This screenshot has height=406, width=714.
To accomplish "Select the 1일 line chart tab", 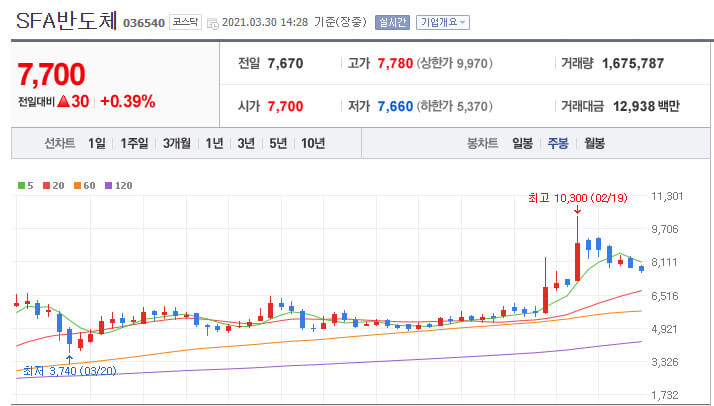I will tap(97, 144).
